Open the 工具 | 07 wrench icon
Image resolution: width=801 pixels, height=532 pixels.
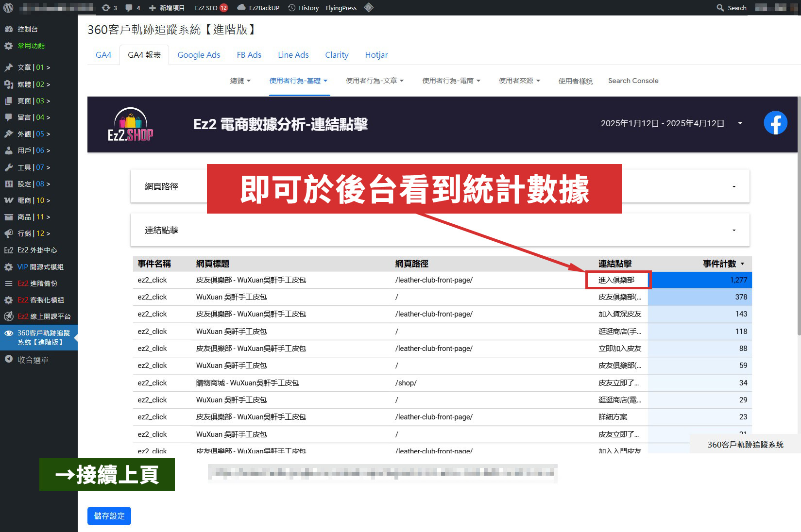[x=9, y=167]
